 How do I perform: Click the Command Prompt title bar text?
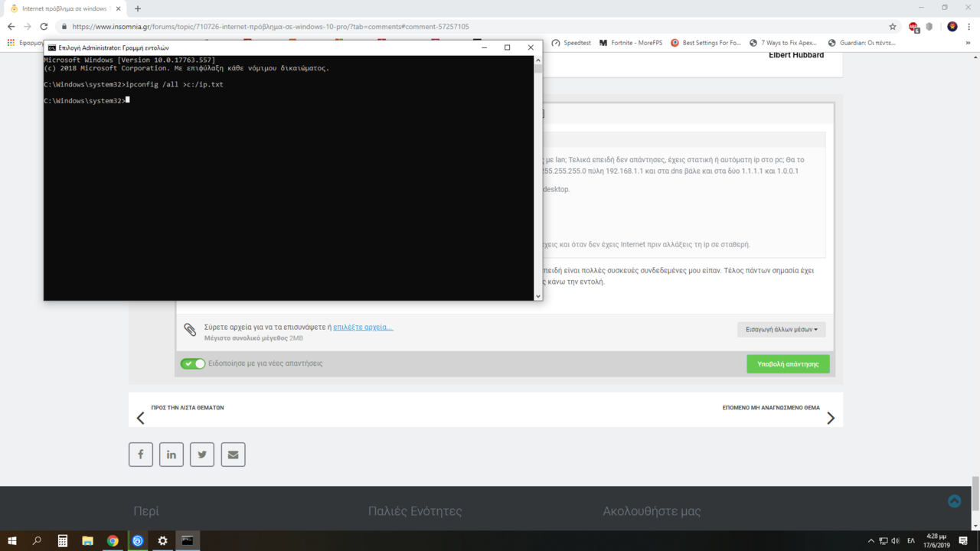pyautogui.click(x=113, y=47)
